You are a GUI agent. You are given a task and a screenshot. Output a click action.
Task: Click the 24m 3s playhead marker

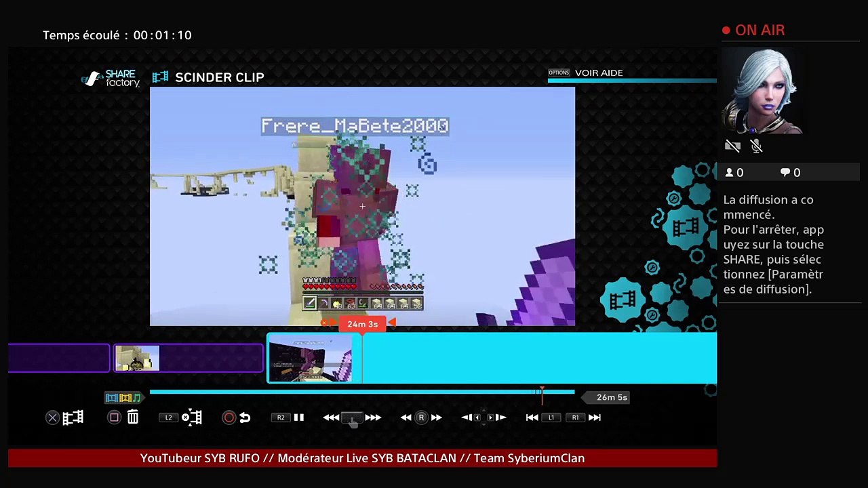[x=363, y=324]
